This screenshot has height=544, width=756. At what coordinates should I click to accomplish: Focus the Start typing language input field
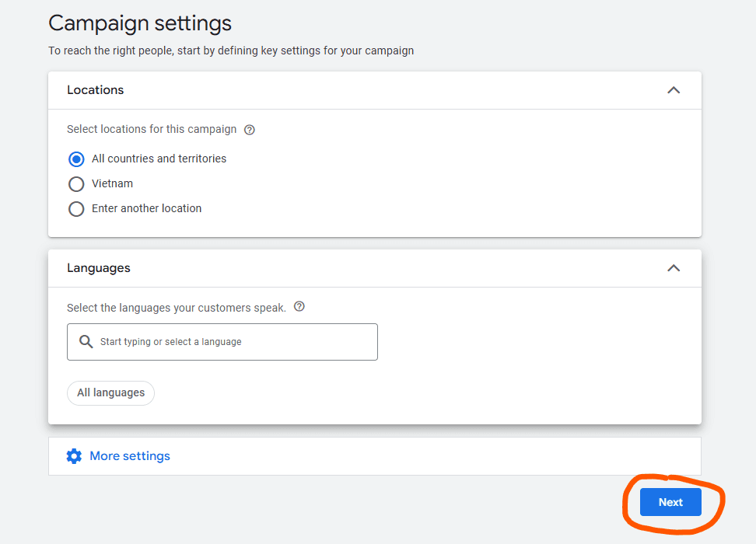click(x=233, y=342)
